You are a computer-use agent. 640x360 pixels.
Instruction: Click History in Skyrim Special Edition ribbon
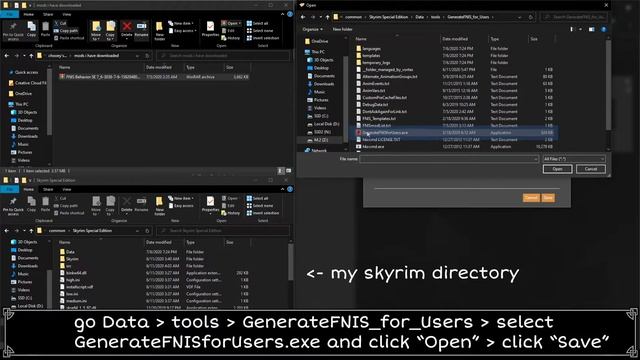click(x=231, y=213)
